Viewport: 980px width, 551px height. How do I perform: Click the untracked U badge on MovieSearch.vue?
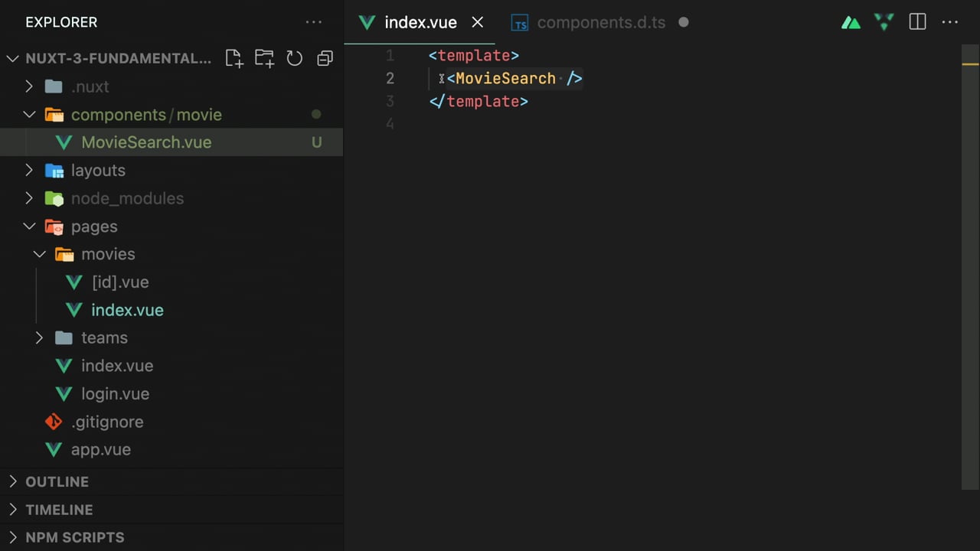316,142
